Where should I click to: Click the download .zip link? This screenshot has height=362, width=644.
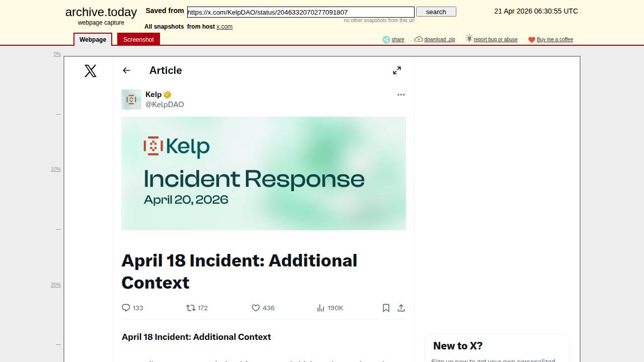click(x=440, y=40)
